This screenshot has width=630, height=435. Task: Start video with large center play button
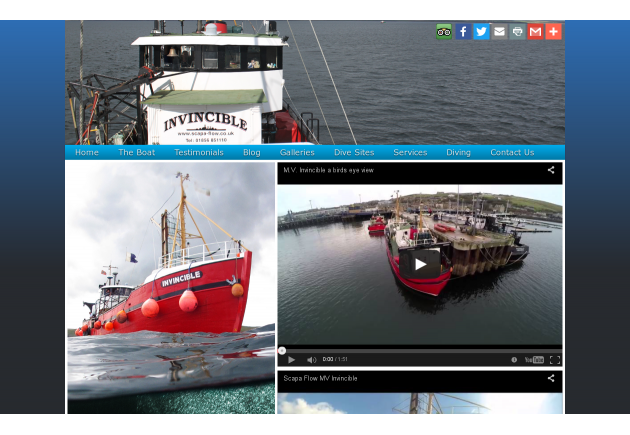tap(420, 264)
